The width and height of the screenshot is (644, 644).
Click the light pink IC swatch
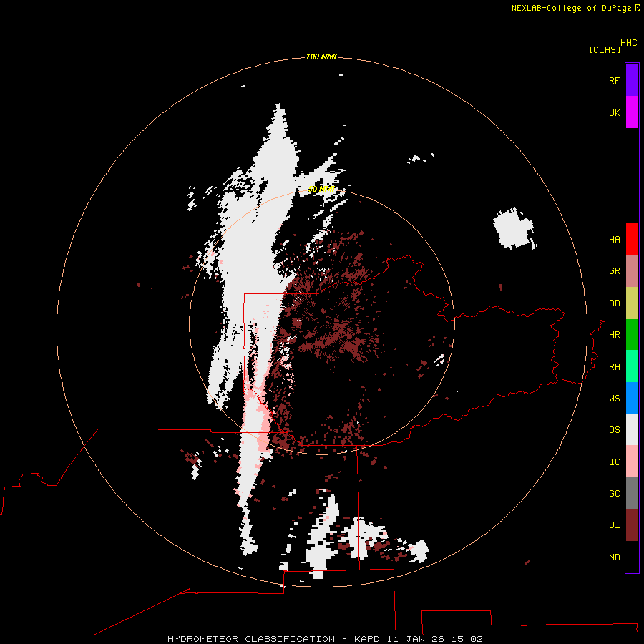coord(632,462)
